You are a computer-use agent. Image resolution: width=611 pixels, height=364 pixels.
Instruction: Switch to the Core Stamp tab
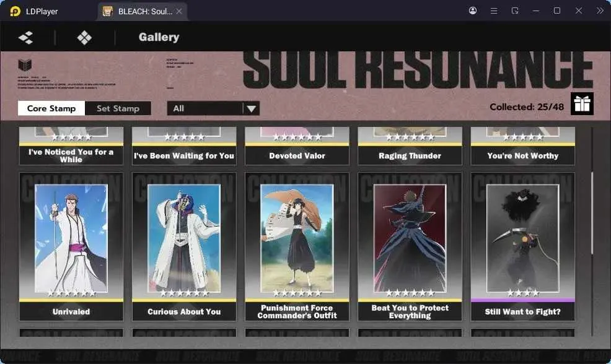[51, 108]
